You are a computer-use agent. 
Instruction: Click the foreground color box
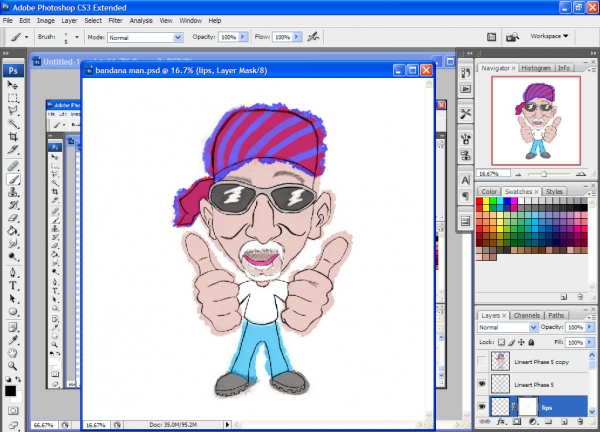click(10, 391)
